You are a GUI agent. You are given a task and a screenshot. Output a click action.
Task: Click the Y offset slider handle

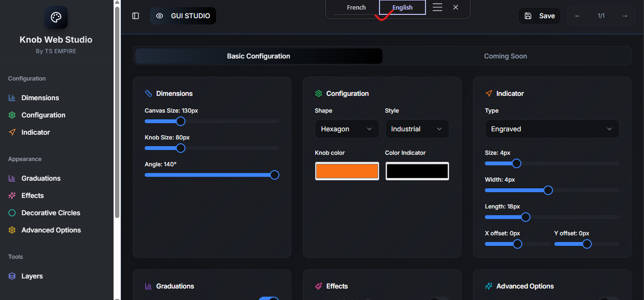(x=587, y=244)
